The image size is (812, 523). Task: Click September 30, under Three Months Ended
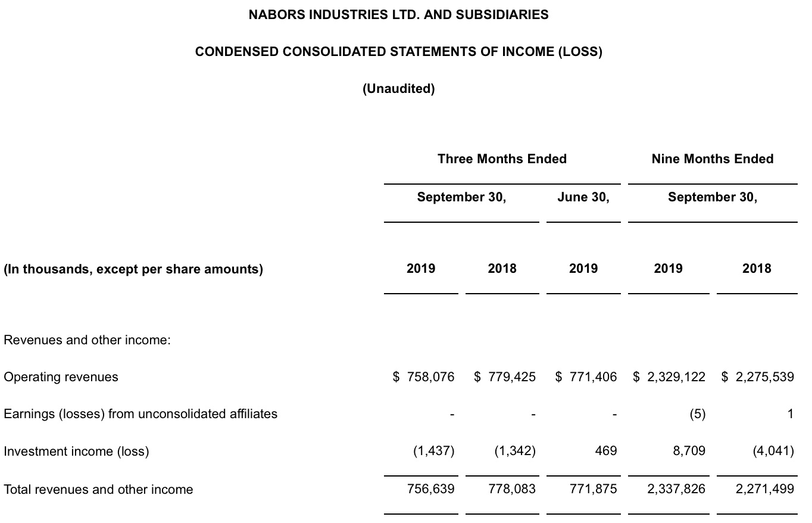tap(461, 197)
